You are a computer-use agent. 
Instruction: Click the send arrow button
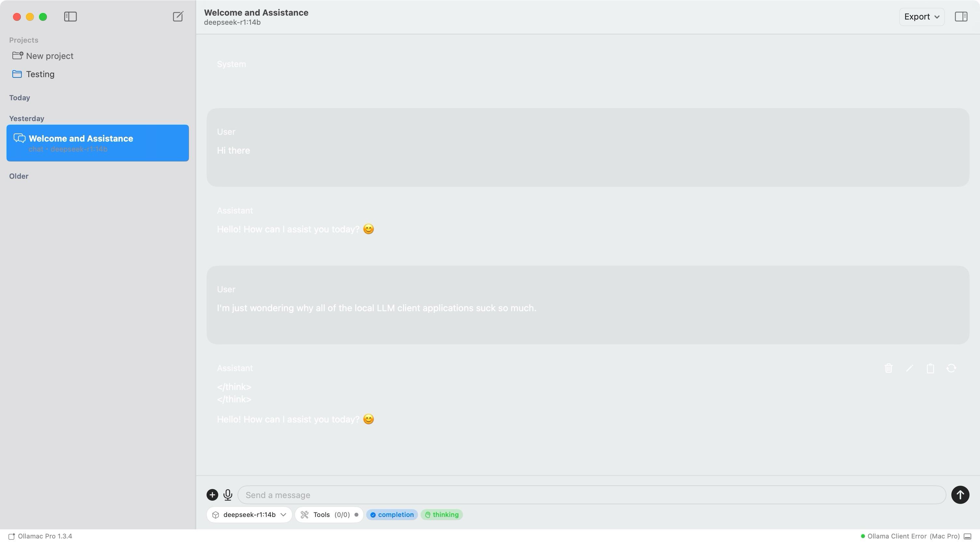[960, 495]
